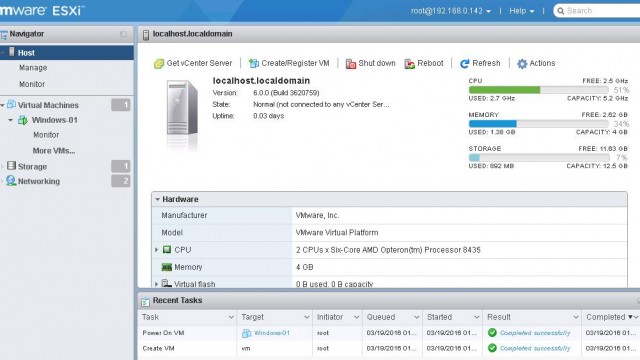Click the Actions gear icon

522,64
